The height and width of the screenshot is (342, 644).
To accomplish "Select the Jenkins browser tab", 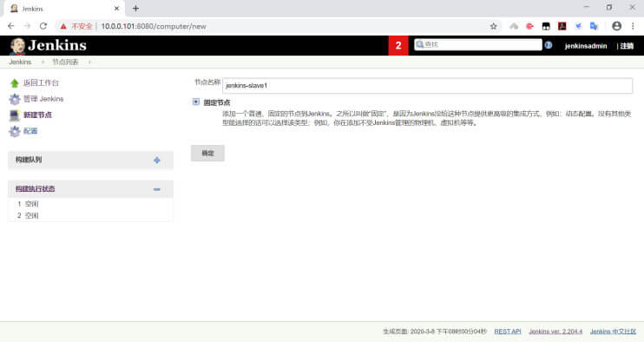I will click(64, 9).
